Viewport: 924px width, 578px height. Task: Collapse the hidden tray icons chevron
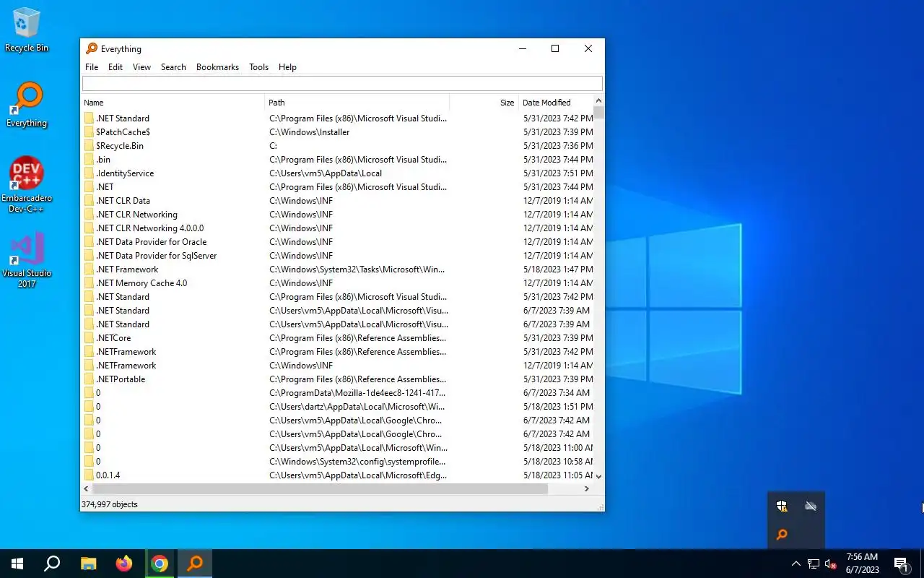tap(796, 564)
